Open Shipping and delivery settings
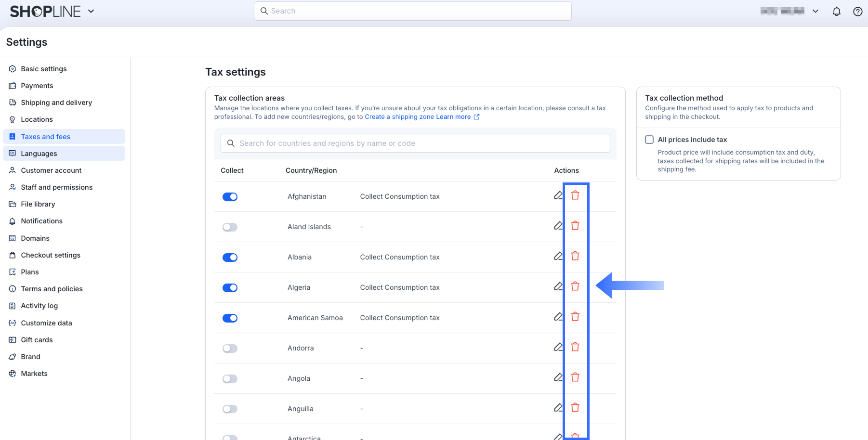The height and width of the screenshot is (440, 868). tap(56, 103)
